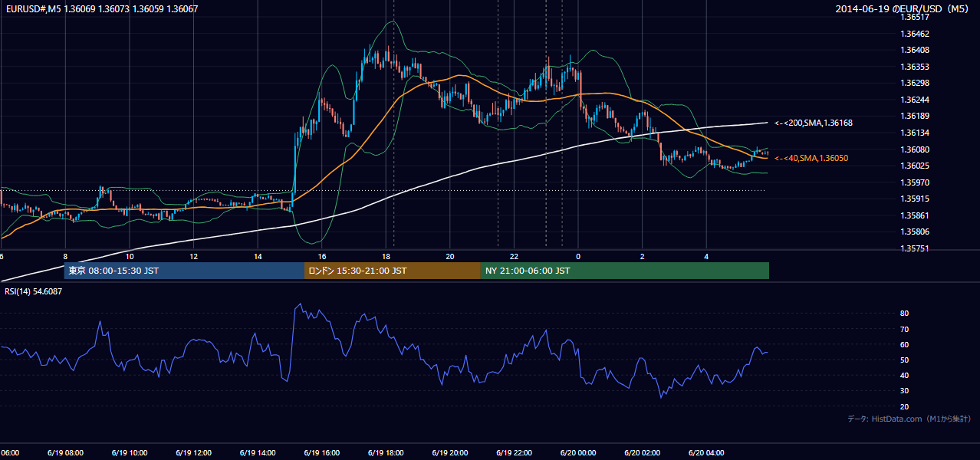Viewport: 980px width, 460px height.
Task: Click the 1.36189 price axis label
Action: pyautogui.click(x=915, y=116)
